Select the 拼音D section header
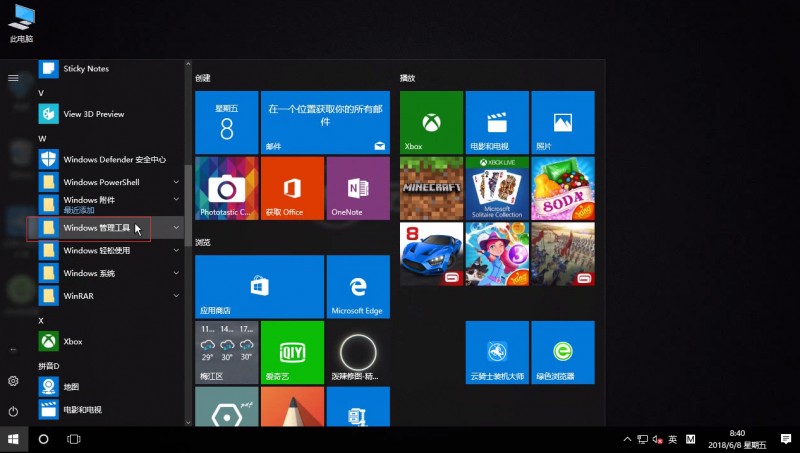800x453 pixels. pos(48,366)
